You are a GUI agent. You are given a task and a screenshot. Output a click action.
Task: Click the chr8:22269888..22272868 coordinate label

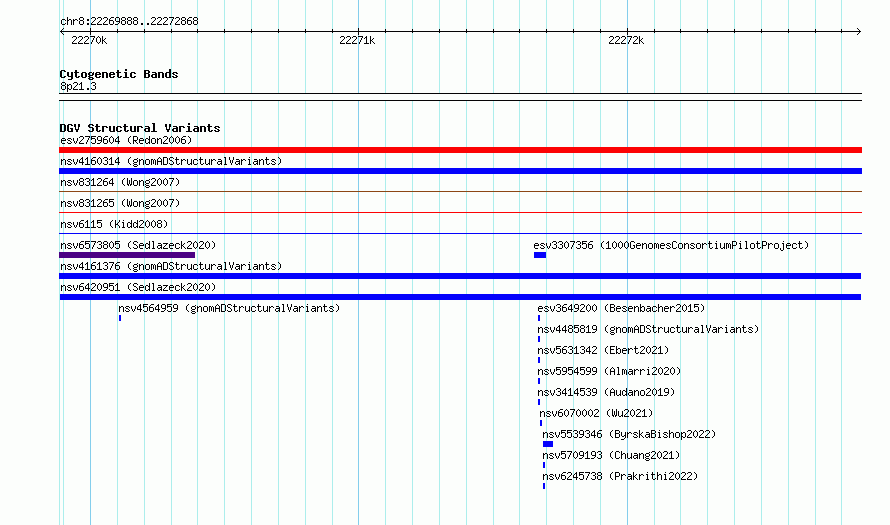(x=129, y=21)
